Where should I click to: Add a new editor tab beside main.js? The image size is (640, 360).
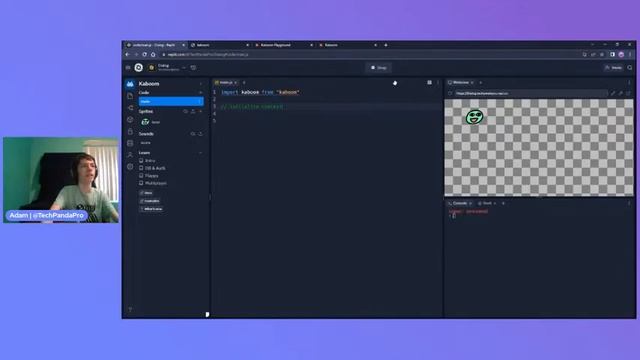pos(244,82)
